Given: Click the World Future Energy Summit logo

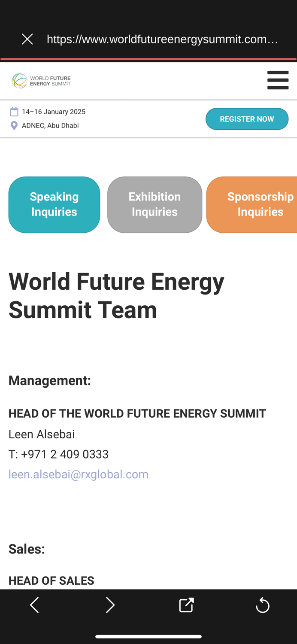Looking at the screenshot, I should coord(41,80).
